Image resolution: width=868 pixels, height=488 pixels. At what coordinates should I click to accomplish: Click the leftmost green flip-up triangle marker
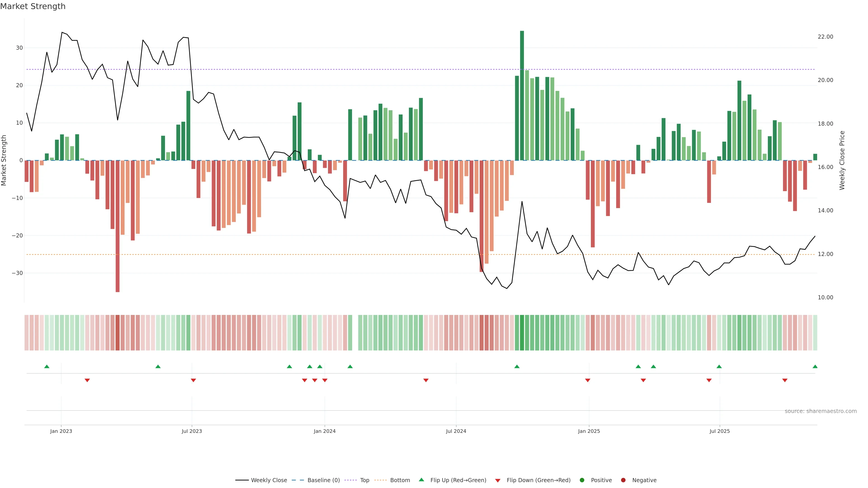coord(47,366)
